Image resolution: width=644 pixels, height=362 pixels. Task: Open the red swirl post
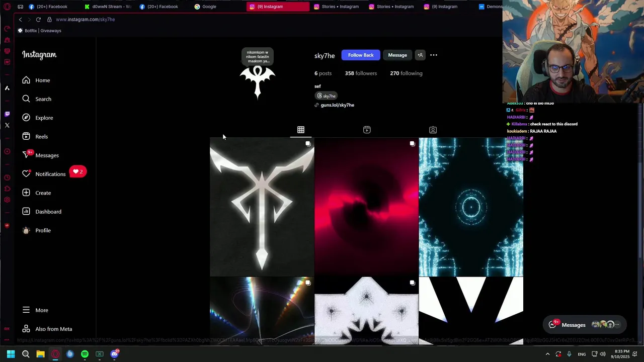coord(366,207)
